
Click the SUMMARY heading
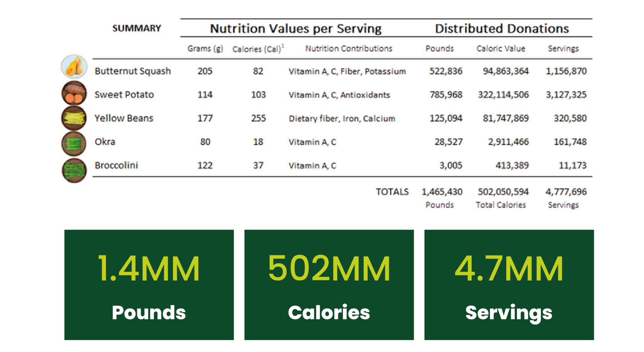[x=137, y=28]
